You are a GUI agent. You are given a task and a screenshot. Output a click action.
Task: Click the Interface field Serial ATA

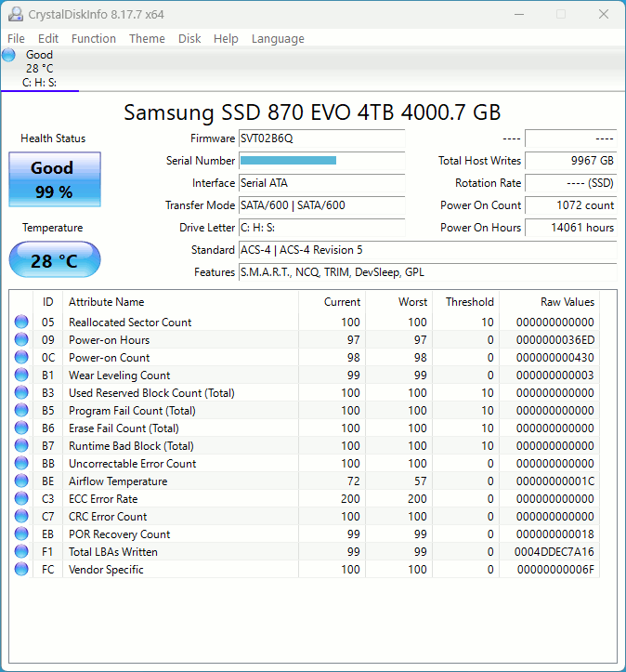pos(321,183)
